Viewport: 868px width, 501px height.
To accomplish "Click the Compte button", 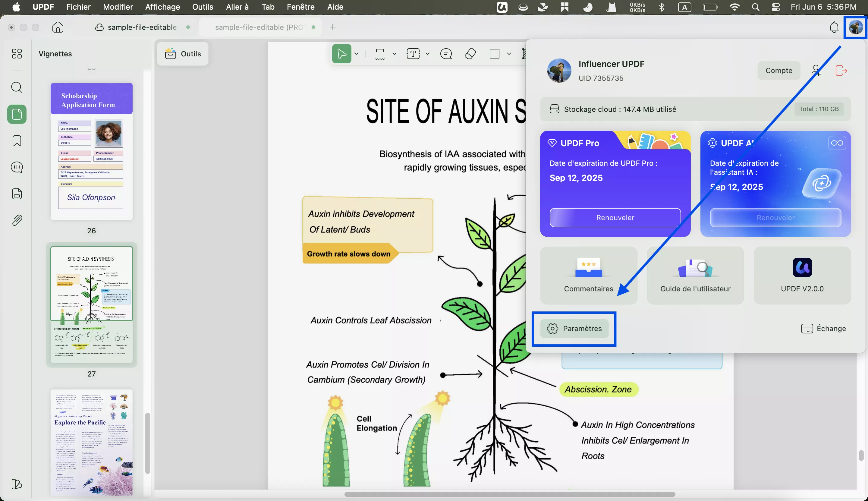I will (778, 71).
